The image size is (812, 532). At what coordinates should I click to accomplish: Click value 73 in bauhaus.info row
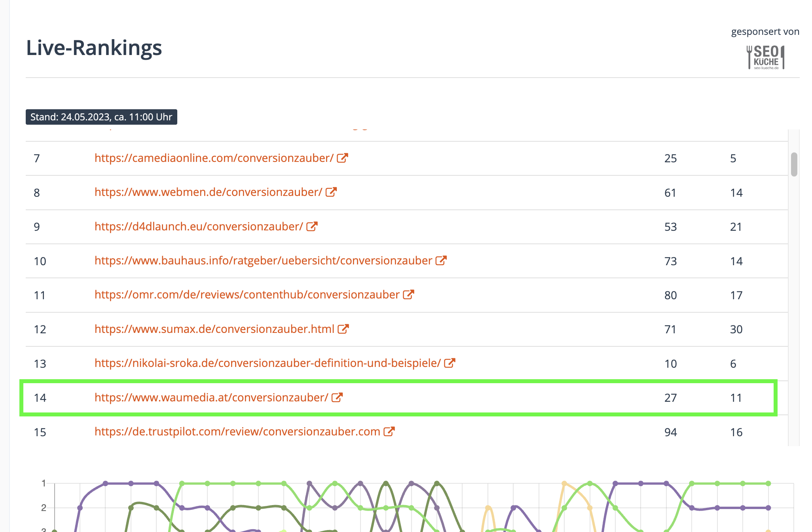[671, 261]
